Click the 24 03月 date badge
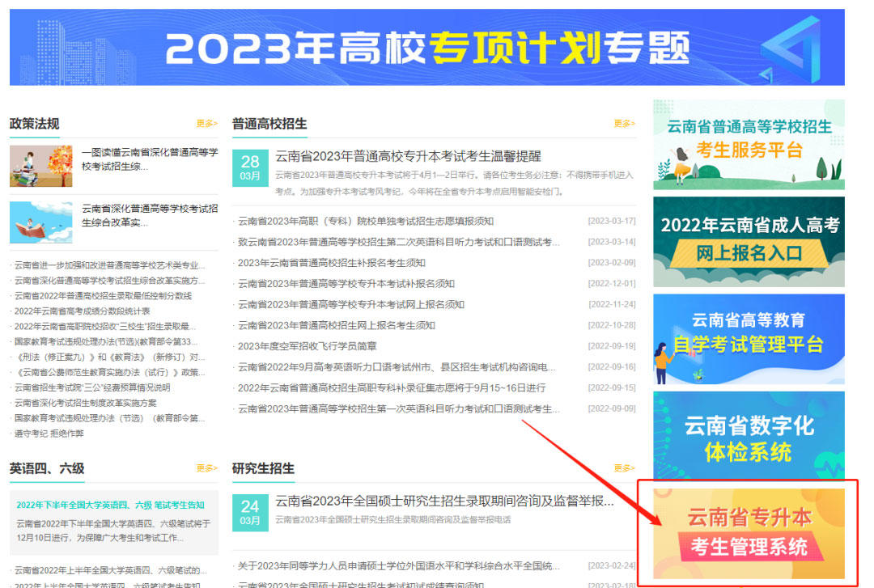 250,512
